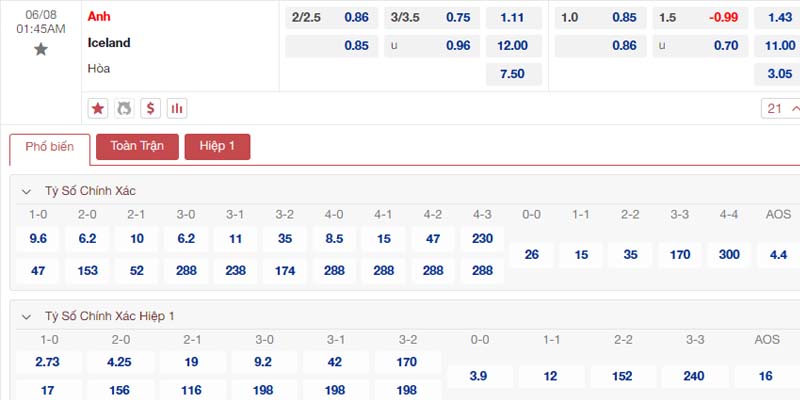The image size is (800, 400).
Task: Choose first-half 1-0 odds 2.73
Action: pyautogui.click(x=48, y=363)
